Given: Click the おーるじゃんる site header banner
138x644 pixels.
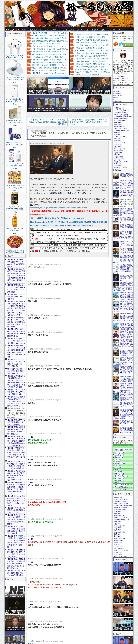Looking at the screenshot, I should tap(69, 14).
